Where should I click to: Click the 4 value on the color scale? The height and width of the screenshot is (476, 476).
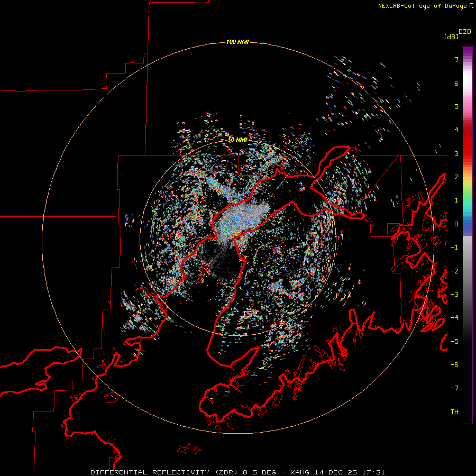point(456,130)
